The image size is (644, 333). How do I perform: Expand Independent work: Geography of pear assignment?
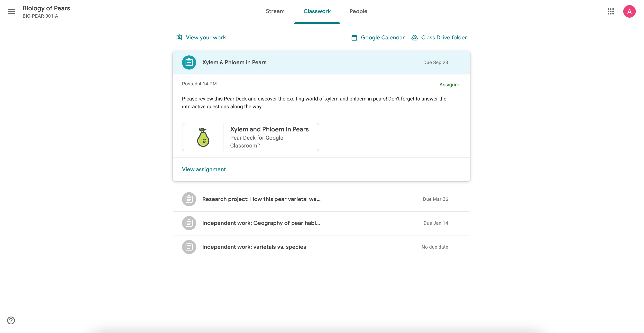[x=321, y=223]
